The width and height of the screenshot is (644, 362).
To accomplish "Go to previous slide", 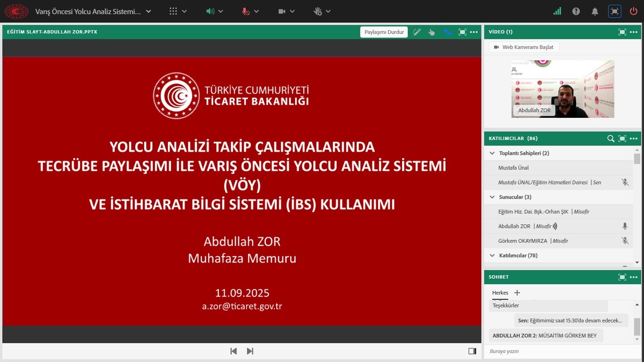I will click(233, 351).
